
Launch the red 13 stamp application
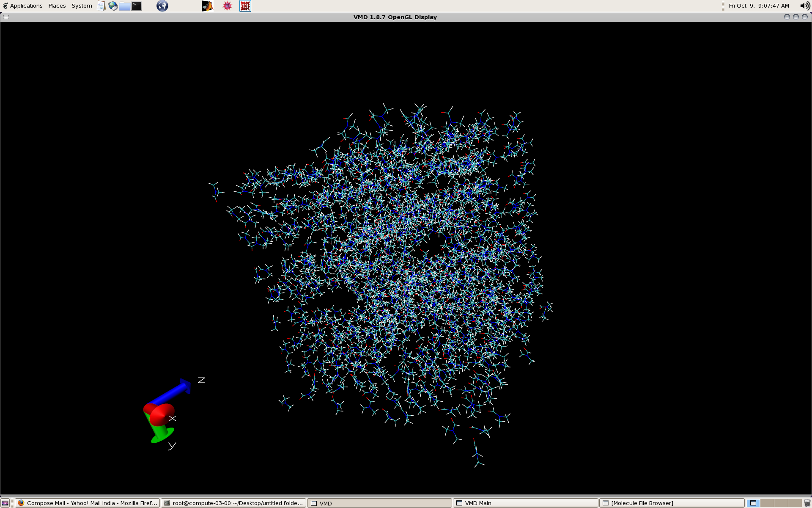(245, 6)
